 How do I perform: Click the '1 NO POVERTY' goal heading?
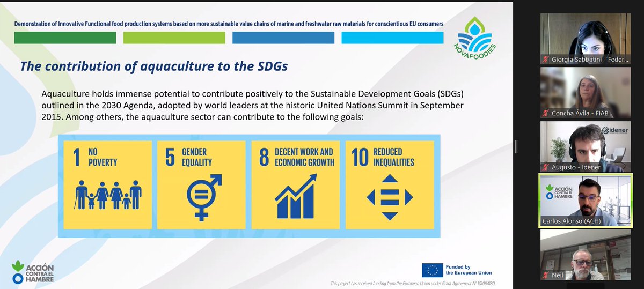click(x=96, y=157)
